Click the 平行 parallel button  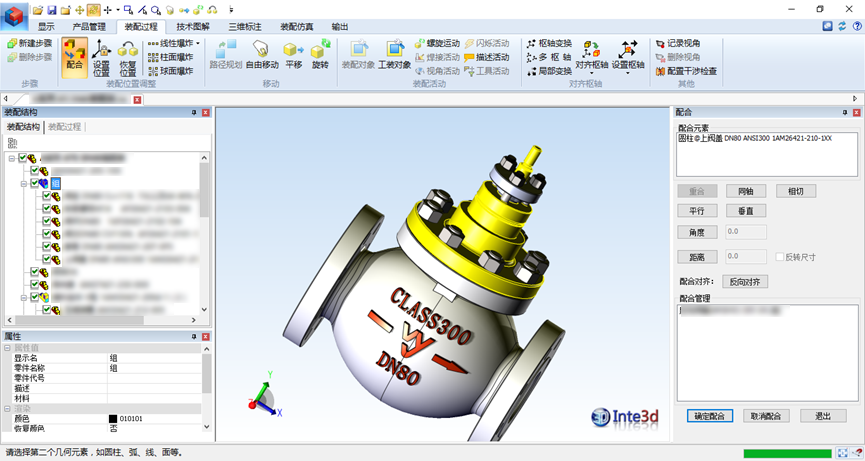coord(697,211)
